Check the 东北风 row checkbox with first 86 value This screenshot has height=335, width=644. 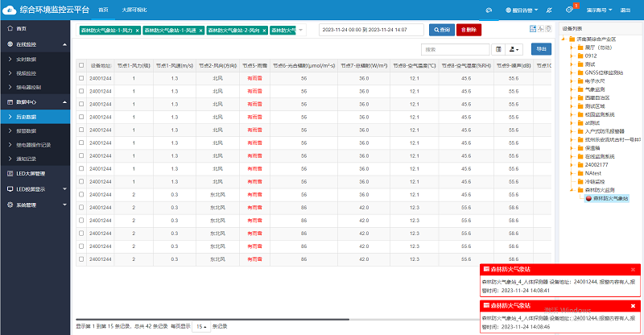point(81,207)
